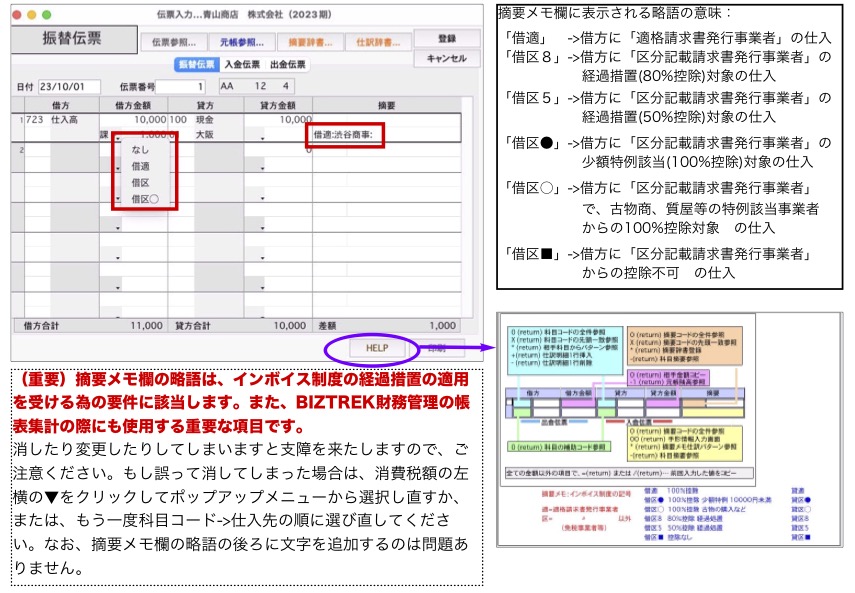Choose なし from the popup menu
The image size is (855, 593).
pyautogui.click(x=140, y=150)
